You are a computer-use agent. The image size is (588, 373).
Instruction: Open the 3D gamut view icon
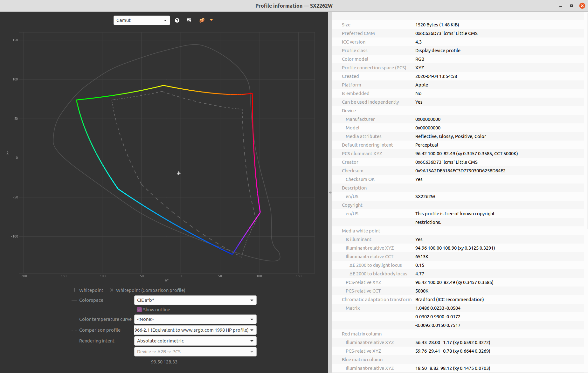202,20
